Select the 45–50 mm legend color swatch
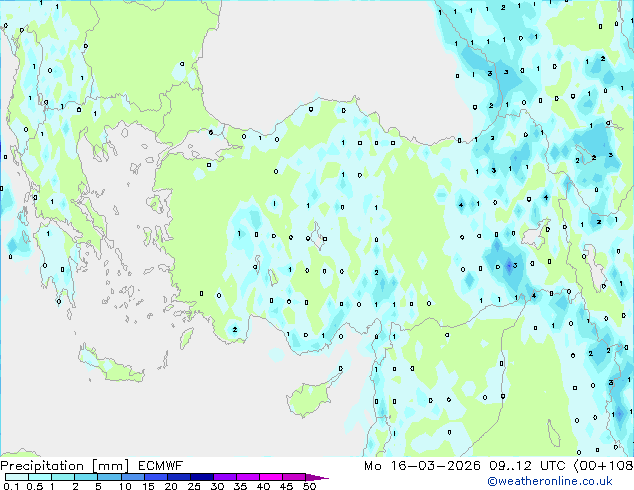634x490 pixels. coord(294,477)
